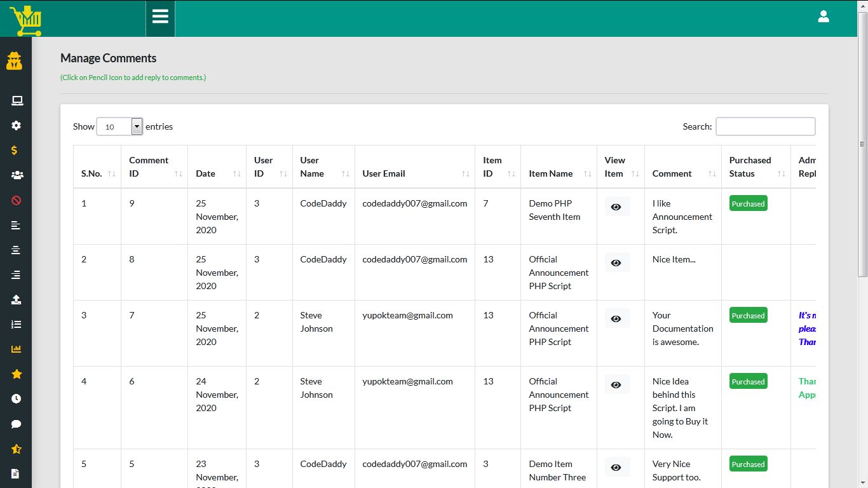
Task: Open reports via the yellow chart icon
Action: (16, 349)
